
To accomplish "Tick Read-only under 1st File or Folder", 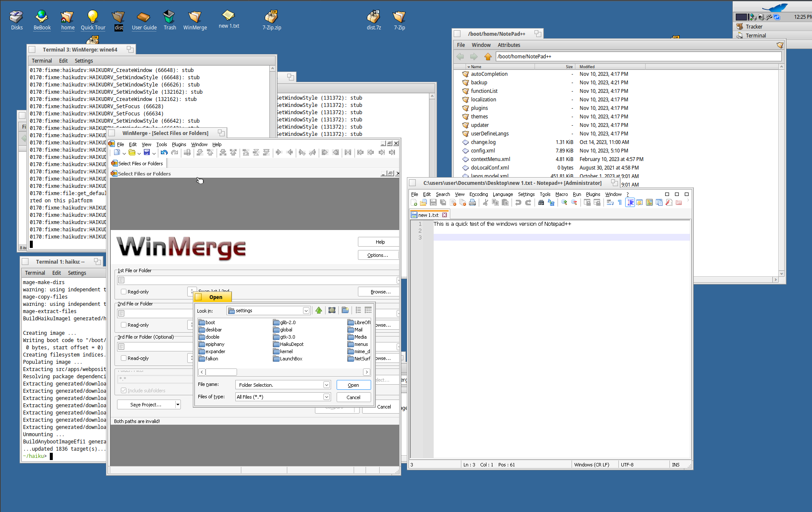I will (x=123, y=292).
